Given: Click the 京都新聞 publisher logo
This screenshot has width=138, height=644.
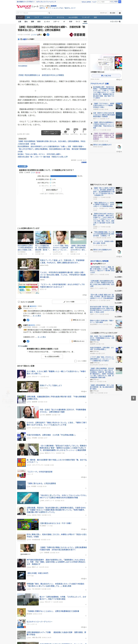Looking at the screenshot, I should click(77, 35).
